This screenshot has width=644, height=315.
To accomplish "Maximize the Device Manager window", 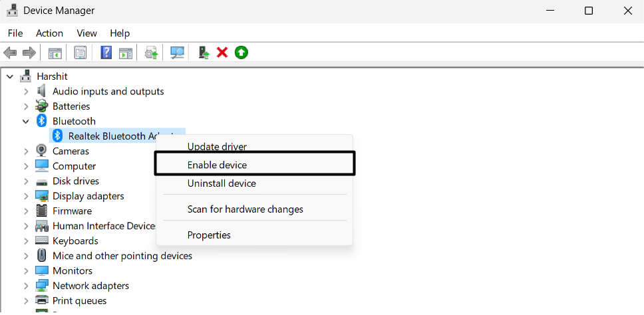I will [x=589, y=11].
